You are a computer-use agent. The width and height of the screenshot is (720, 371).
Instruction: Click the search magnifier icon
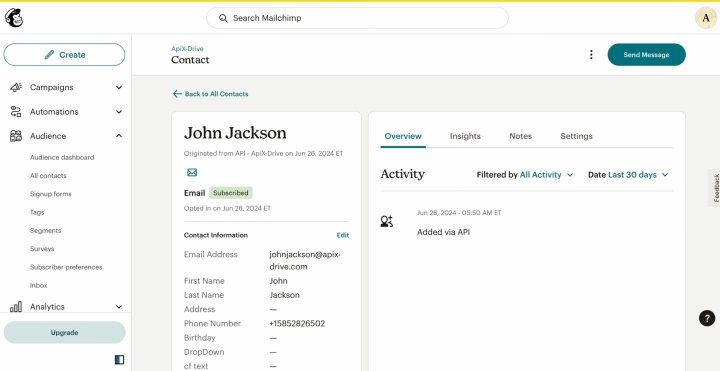click(223, 18)
